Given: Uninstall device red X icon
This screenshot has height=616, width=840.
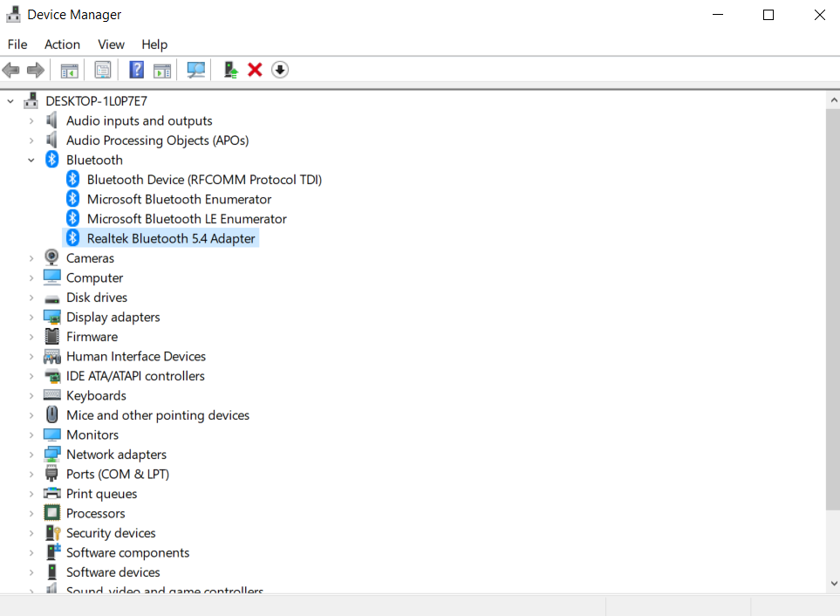Looking at the screenshot, I should pyautogui.click(x=255, y=70).
